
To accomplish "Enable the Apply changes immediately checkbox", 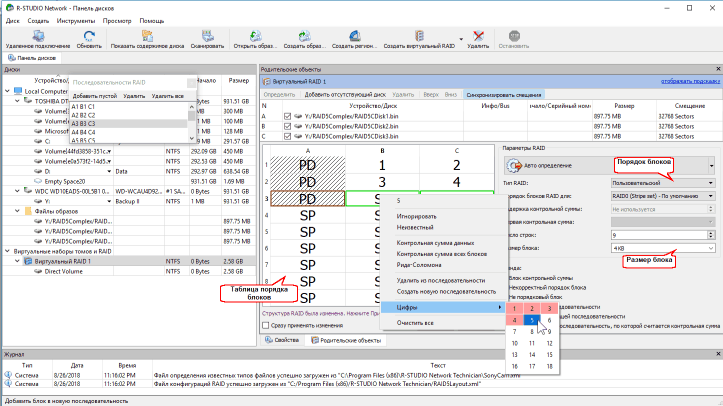I will pyautogui.click(x=266, y=325).
